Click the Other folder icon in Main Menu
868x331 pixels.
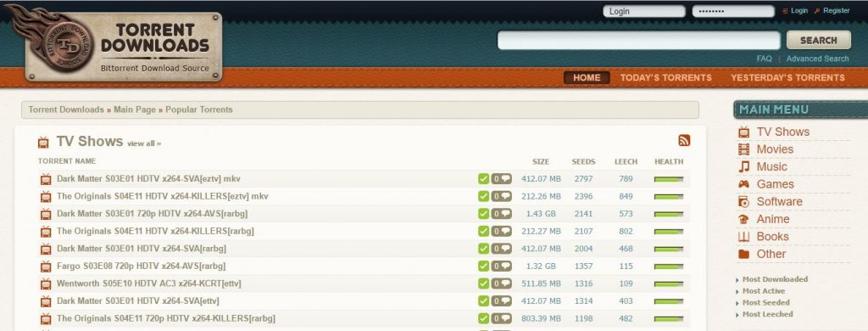pyautogui.click(x=744, y=254)
